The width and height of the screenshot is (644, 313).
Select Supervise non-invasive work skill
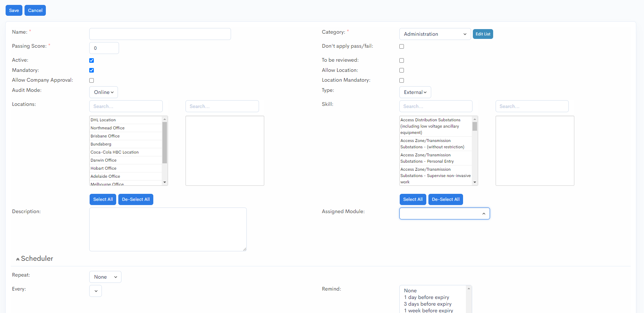tap(436, 176)
